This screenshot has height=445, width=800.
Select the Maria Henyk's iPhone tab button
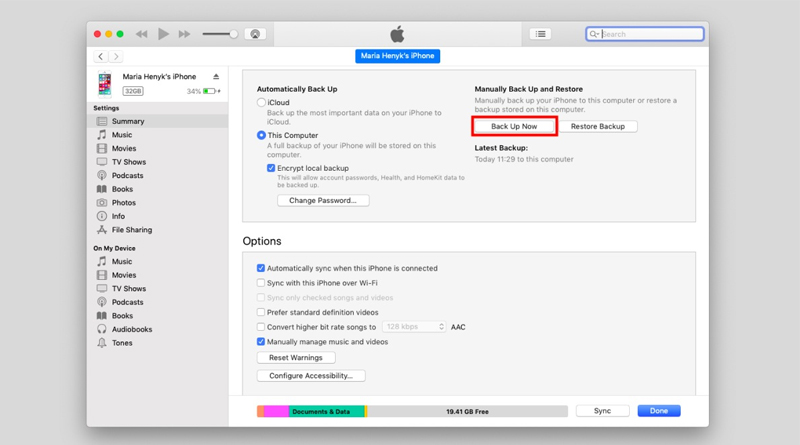coord(397,56)
